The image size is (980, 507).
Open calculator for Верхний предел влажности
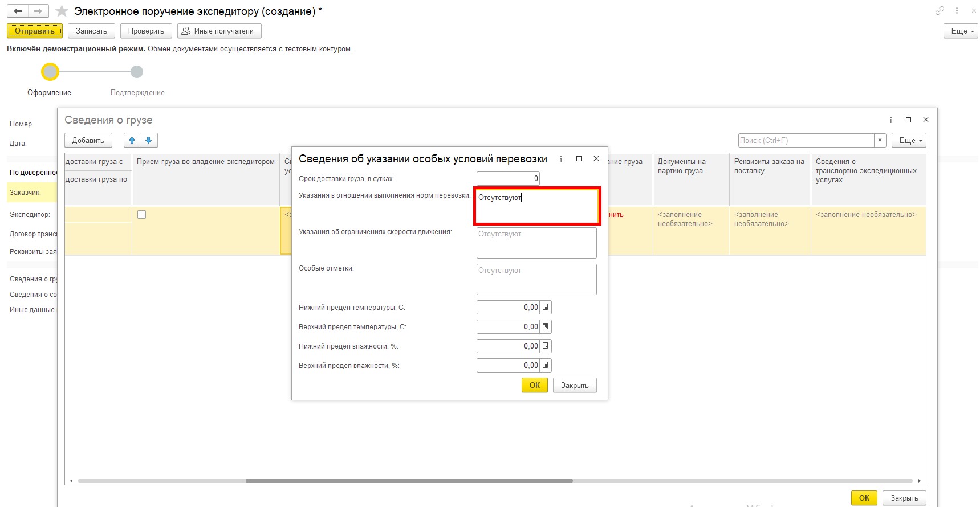[546, 365]
